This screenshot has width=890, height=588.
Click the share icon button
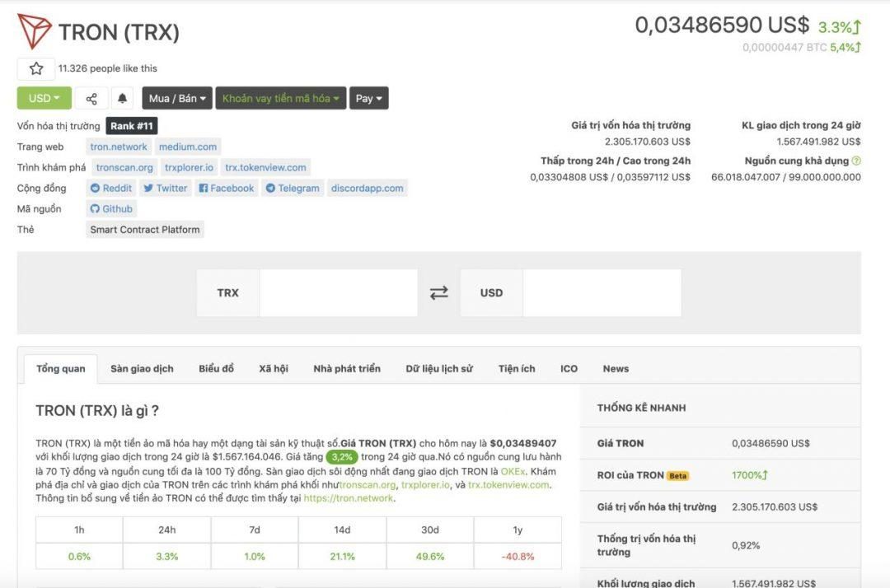pos(91,98)
